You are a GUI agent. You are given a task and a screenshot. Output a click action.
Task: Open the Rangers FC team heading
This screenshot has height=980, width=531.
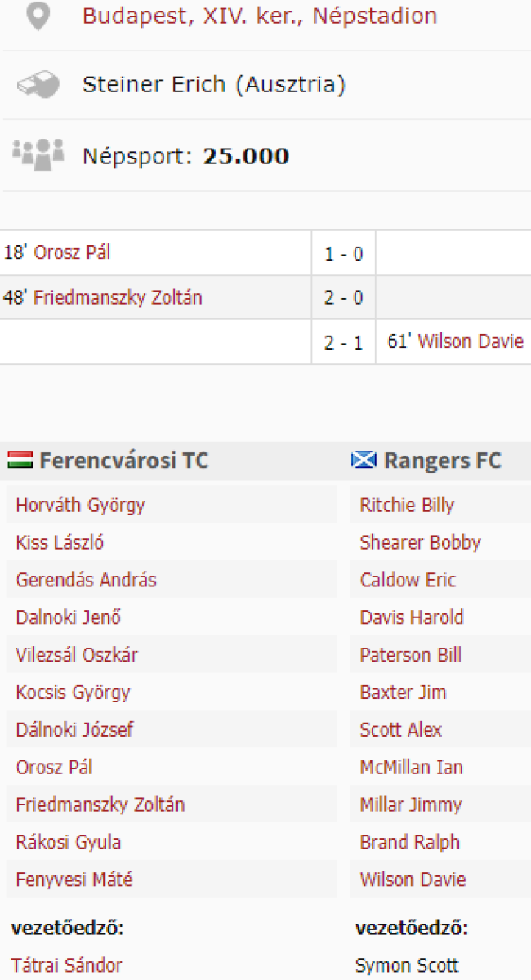[443, 461]
